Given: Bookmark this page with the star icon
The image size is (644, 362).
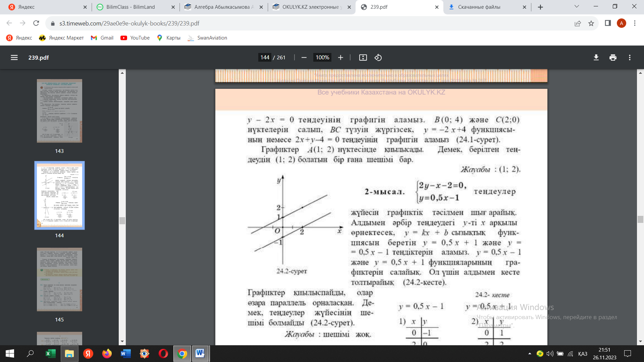Looking at the screenshot, I should point(591,23).
